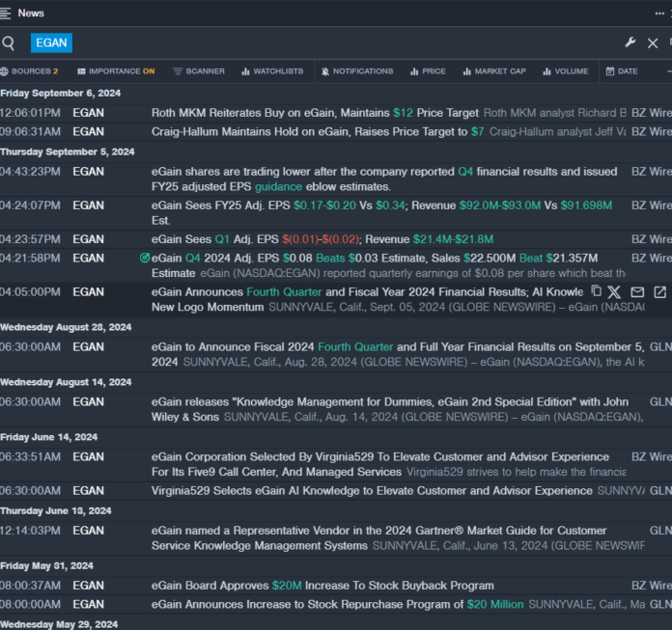Open the eGain Sees Q1 Adj. EPS headline

click(x=322, y=239)
